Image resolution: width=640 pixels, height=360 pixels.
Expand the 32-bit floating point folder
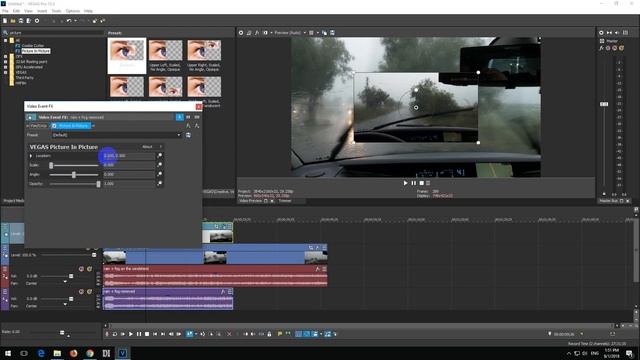point(5,62)
